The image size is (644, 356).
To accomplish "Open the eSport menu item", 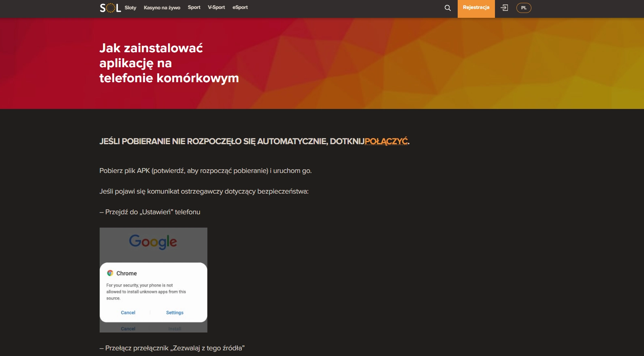I will (240, 7).
